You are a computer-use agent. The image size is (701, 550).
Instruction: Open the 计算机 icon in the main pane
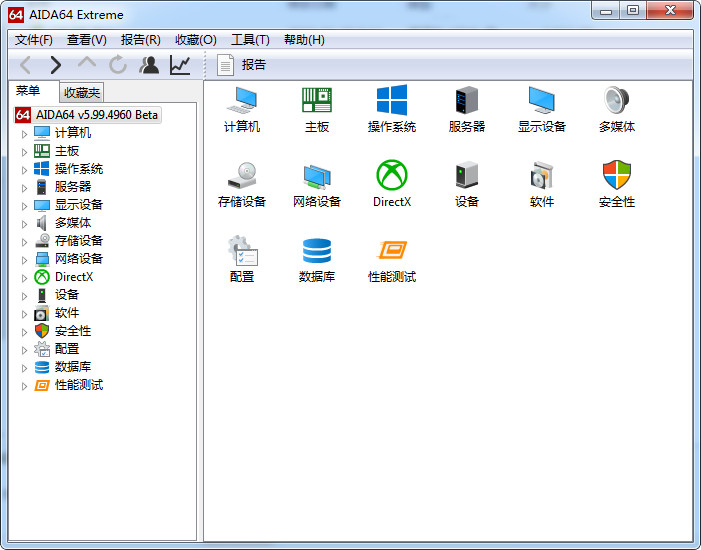(x=241, y=101)
